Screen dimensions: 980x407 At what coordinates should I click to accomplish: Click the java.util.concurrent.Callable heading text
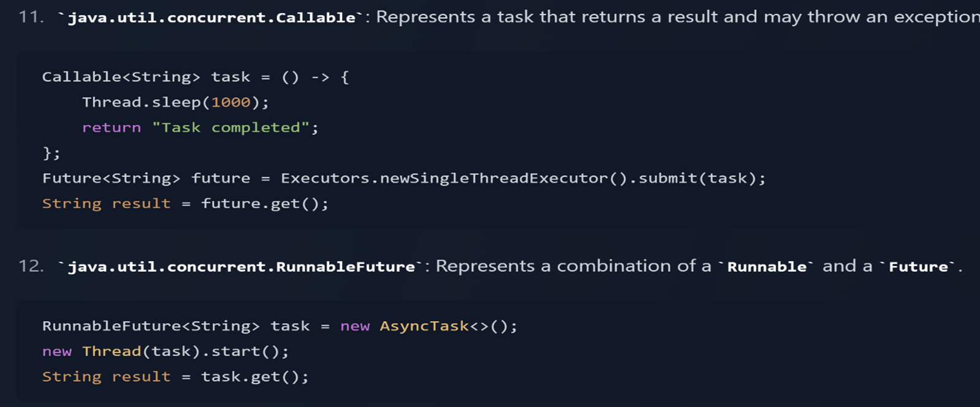pos(211,18)
